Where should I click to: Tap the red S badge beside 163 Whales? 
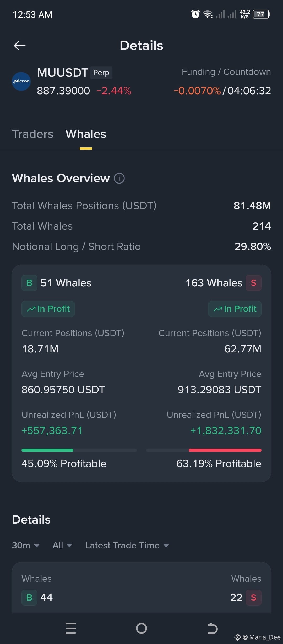(253, 283)
